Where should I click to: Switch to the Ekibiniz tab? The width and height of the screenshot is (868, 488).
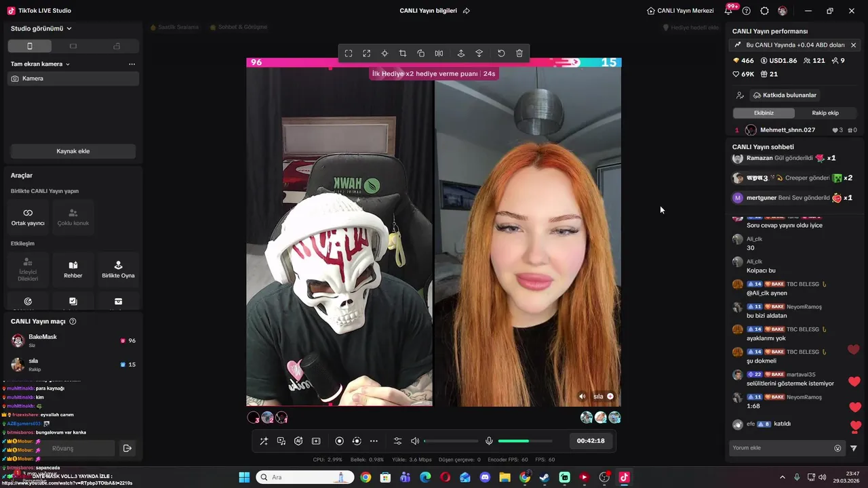pyautogui.click(x=764, y=113)
